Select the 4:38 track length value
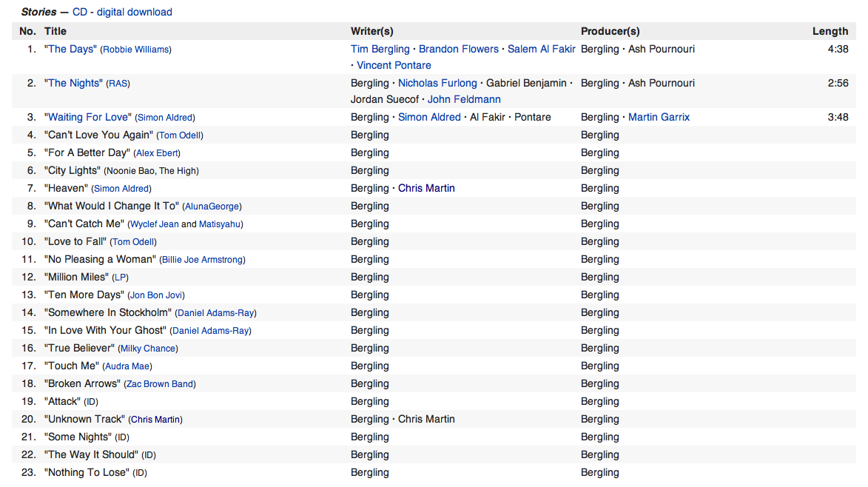Viewport: 868px width, 487px height. coord(838,49)
